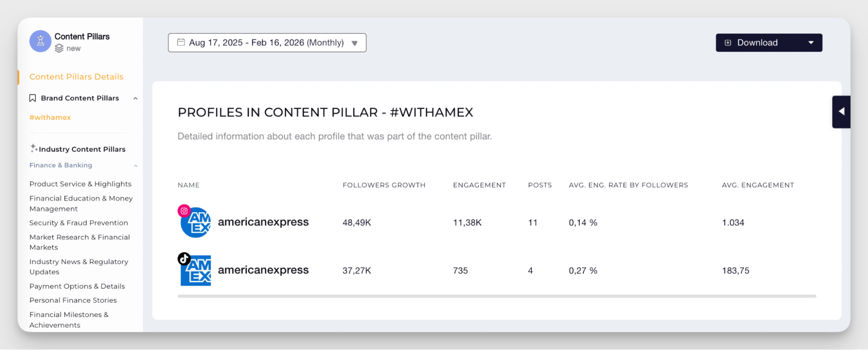This screenshot has height=350, width=868.
Task: Click the square Amex logo for TikTok profile
Action: [x=196, y=271]
